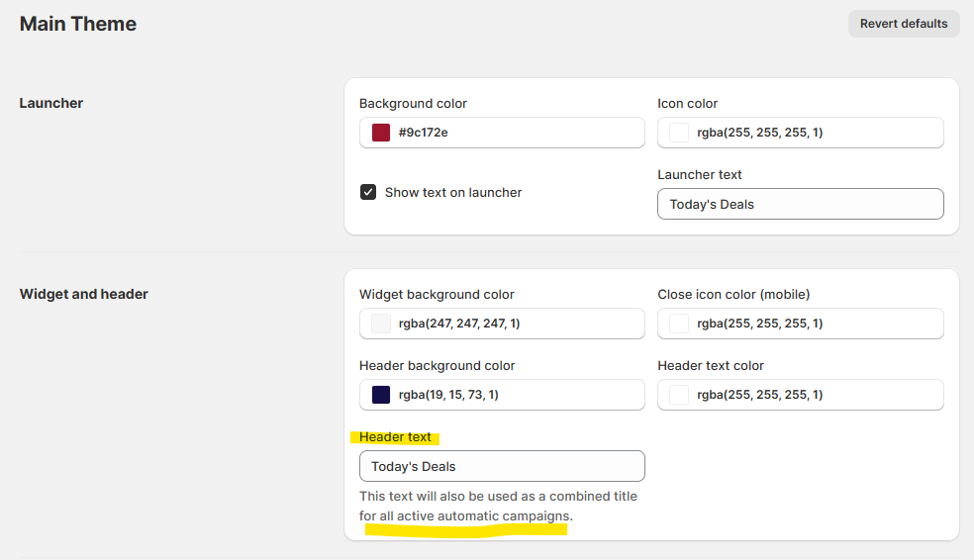
Task: Open the launcher Icon color swatch
Action: (x=679, y=133)
